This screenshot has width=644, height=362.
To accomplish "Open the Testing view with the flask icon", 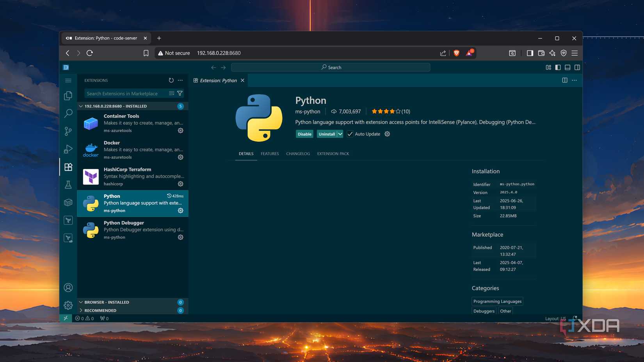I will tap(68, 185).
